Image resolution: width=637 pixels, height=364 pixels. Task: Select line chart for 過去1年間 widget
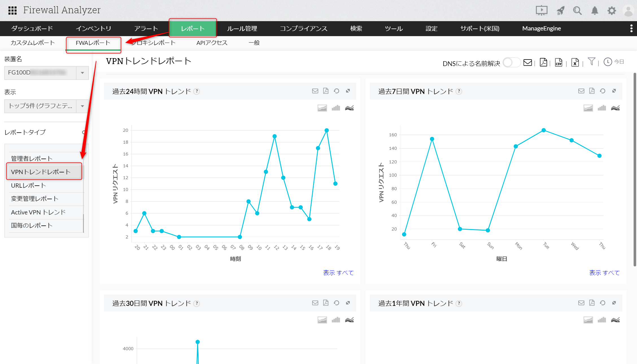[615, 320]
